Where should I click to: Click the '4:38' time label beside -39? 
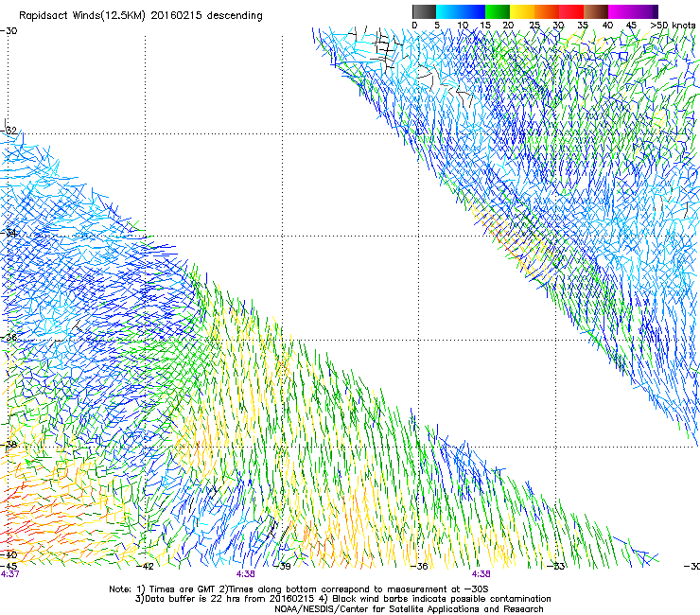246,574
